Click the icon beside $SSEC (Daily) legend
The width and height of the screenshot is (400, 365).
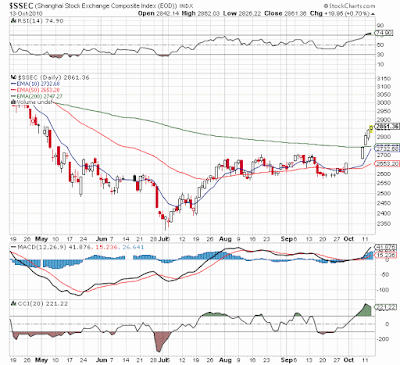pyautogui.click(x=13, y=77)
